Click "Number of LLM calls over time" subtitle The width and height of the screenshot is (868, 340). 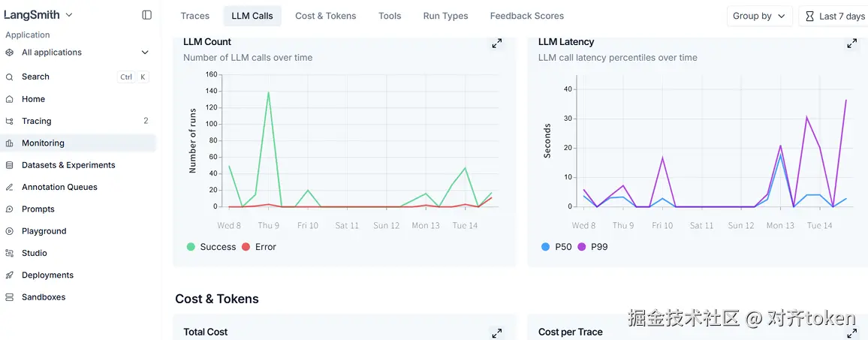coord(248,58)
